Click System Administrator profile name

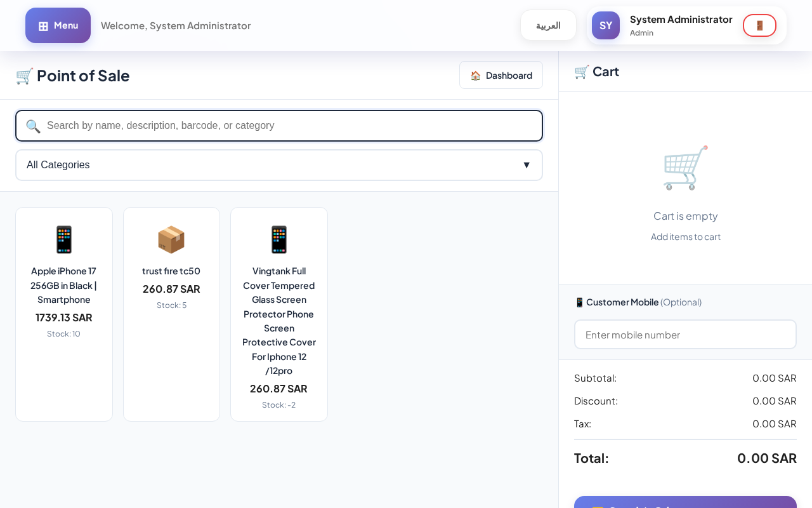681,20
